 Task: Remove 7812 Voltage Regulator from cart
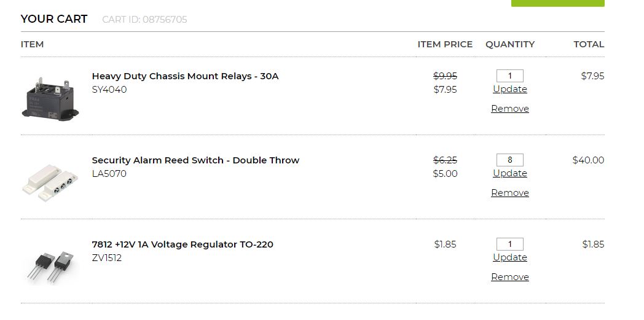coord(509,277)
